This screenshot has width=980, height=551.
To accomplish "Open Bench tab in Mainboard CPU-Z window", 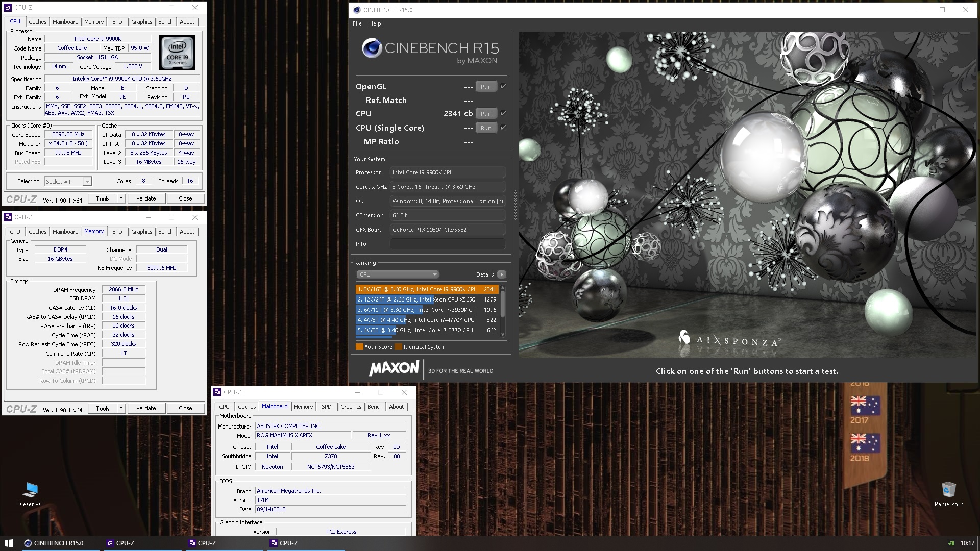I will [x=375, y=407].
